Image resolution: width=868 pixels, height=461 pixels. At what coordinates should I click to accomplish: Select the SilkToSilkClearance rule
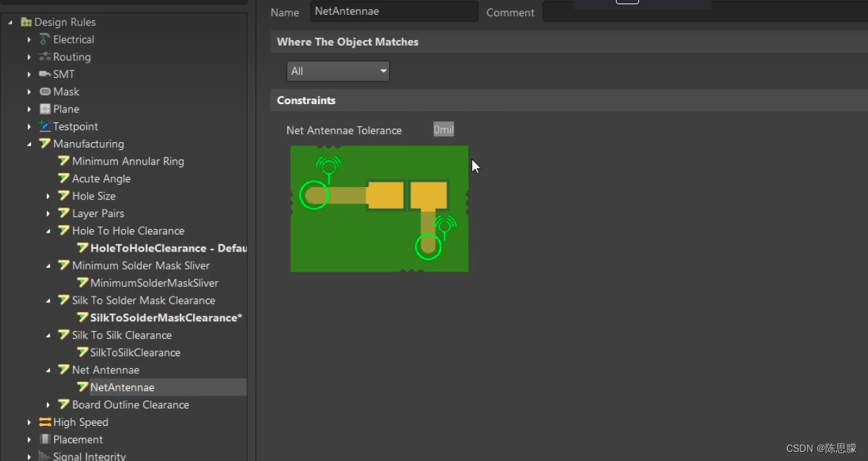point(136,352)
